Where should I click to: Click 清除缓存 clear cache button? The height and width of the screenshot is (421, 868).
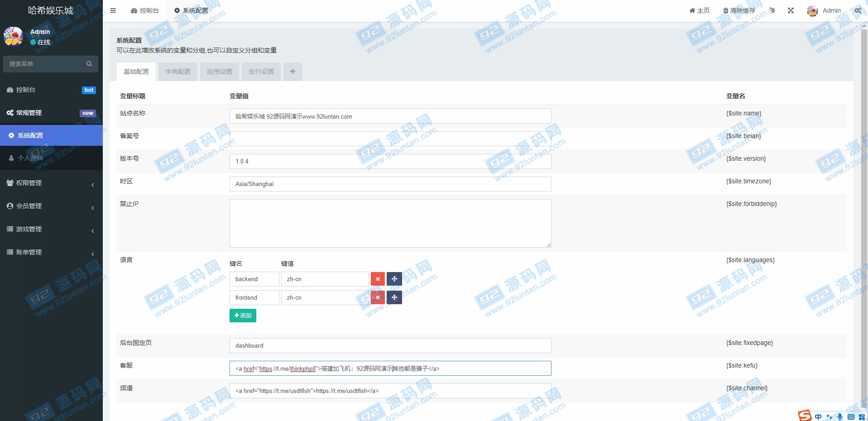click(739, 10)
